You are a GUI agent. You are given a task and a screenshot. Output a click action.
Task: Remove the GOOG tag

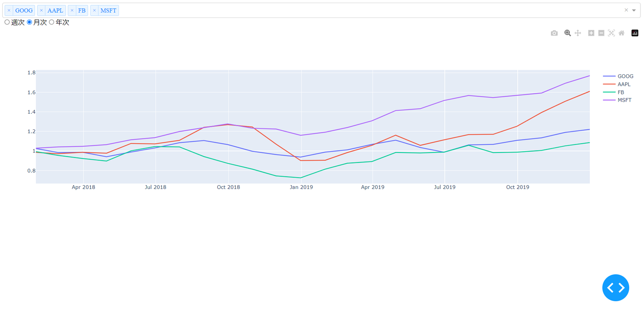click(9, 10)
